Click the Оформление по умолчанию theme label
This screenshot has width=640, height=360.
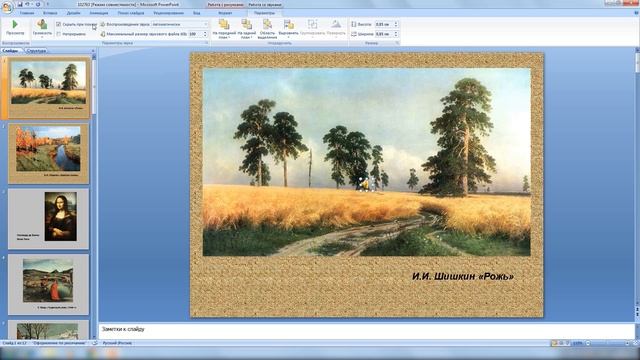60,343
